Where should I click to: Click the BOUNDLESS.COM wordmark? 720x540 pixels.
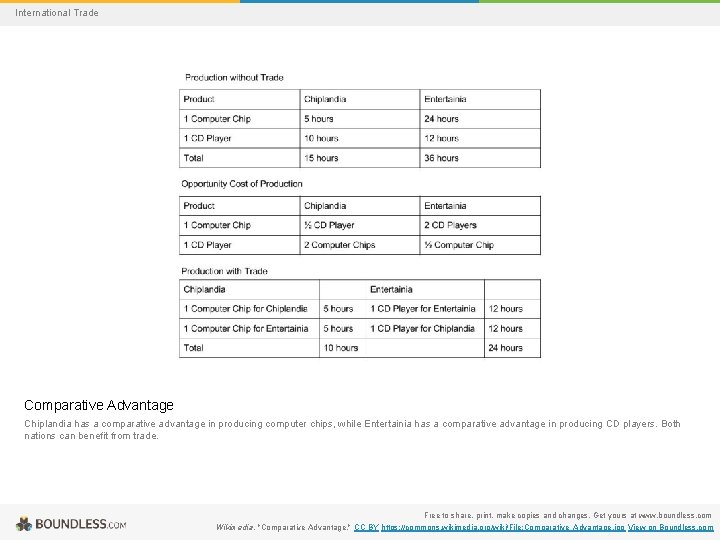pos(81,524)
